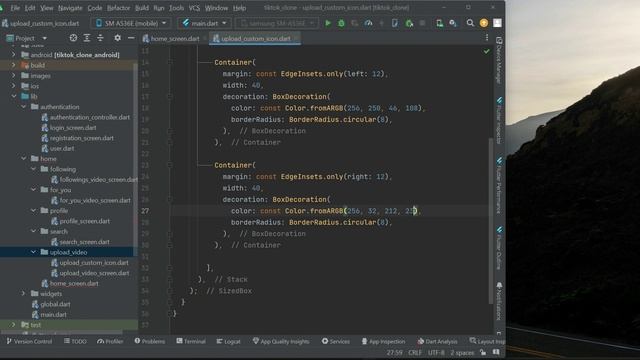Open the main.dart run configuration dropdown

tap(204, 23)
